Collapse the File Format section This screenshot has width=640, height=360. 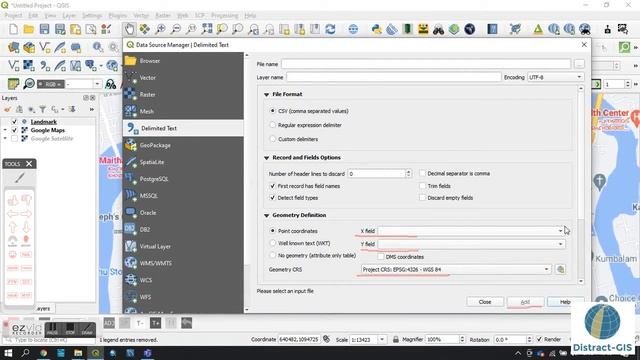(267, 95)
